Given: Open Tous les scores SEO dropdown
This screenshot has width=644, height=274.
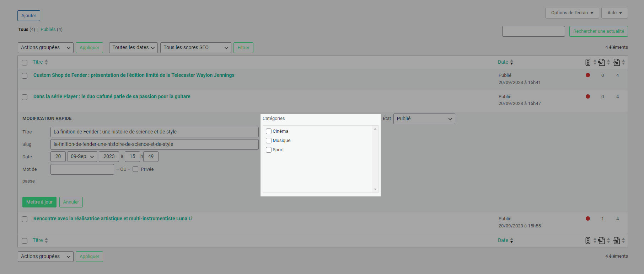Looking at the screenshot, I should tap(195, 48).
